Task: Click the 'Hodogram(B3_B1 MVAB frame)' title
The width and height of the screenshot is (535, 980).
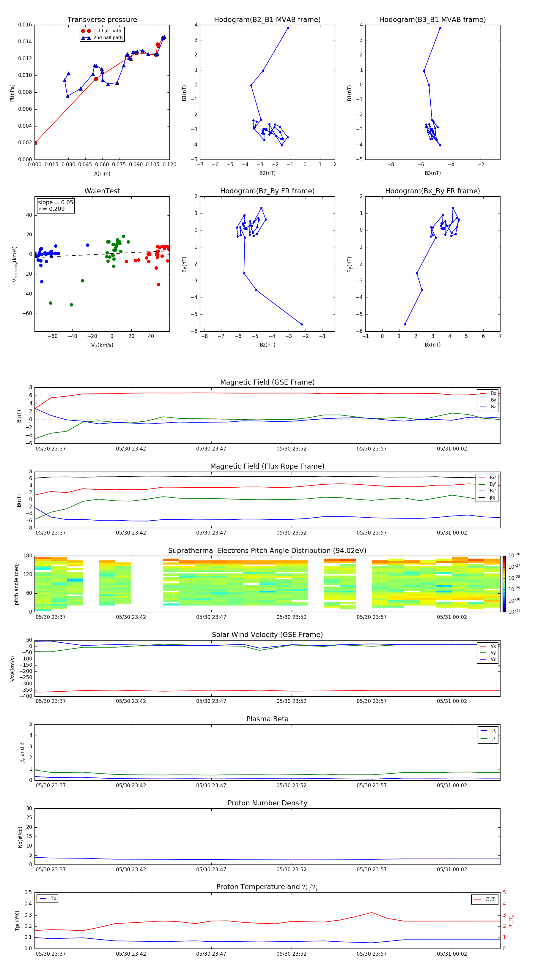Action: point(432,20)
